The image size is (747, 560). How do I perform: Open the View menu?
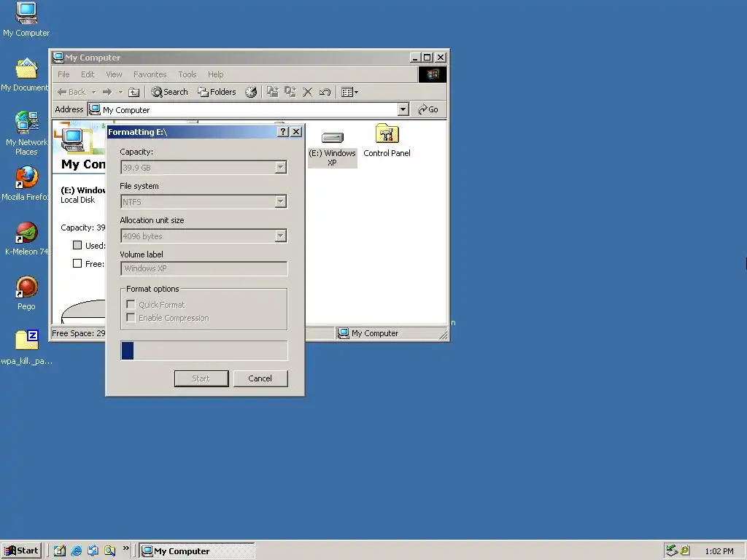coord(114,74)
